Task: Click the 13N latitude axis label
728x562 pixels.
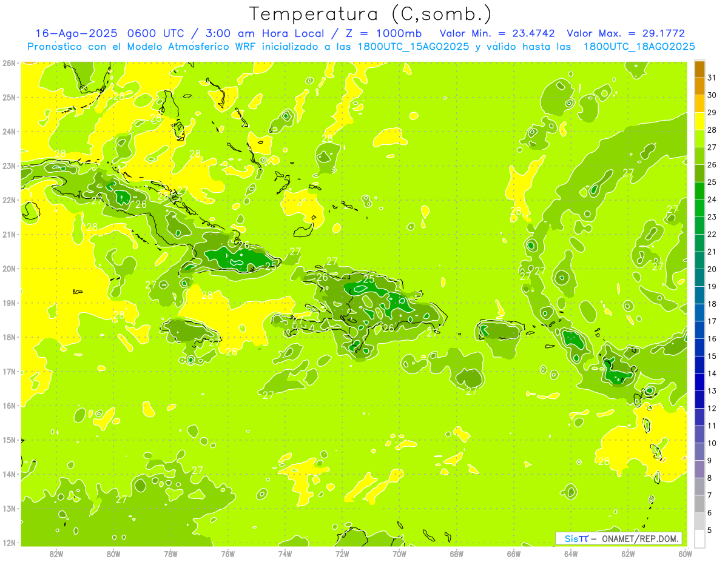Action: point(9,509)
